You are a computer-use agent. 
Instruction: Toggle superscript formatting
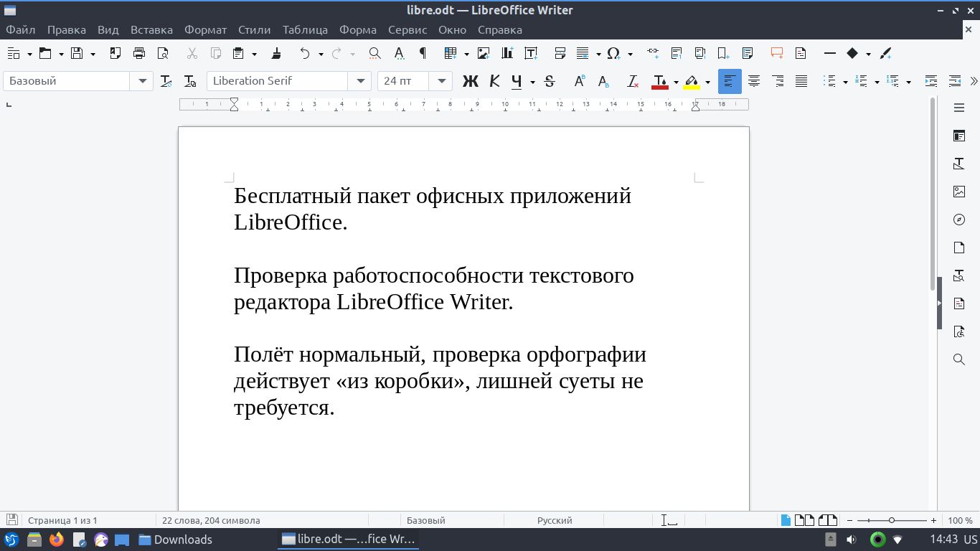pyautogui.click(x=579, y=81)
